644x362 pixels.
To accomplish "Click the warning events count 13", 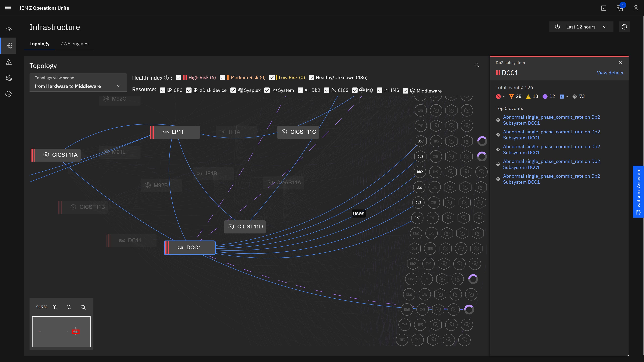I will point(535,96).
